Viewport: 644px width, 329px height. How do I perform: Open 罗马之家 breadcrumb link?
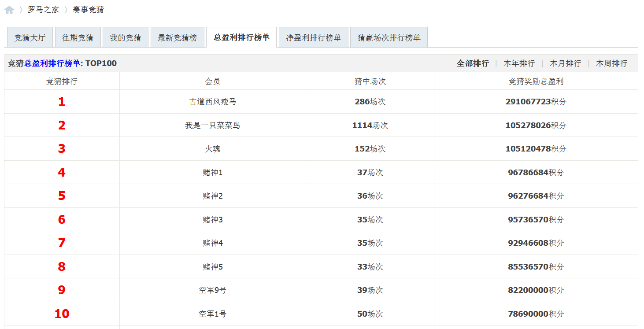pyautogui.click(x=43, y=10)
